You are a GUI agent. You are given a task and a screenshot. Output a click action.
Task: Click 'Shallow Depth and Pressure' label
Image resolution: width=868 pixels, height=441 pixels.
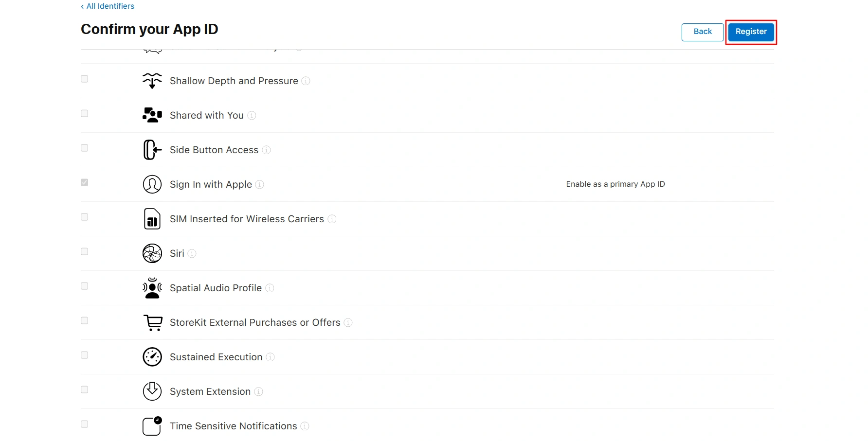[234, 81]
